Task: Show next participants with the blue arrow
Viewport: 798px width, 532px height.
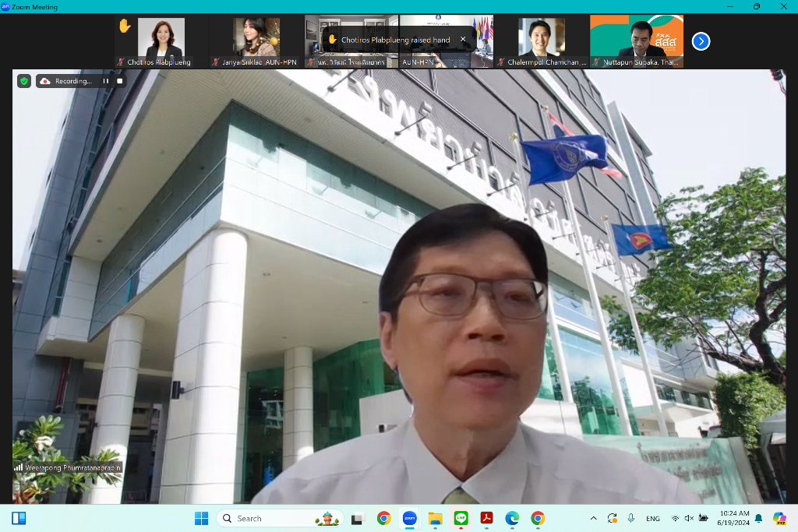Action: click(x=701, y=41)
